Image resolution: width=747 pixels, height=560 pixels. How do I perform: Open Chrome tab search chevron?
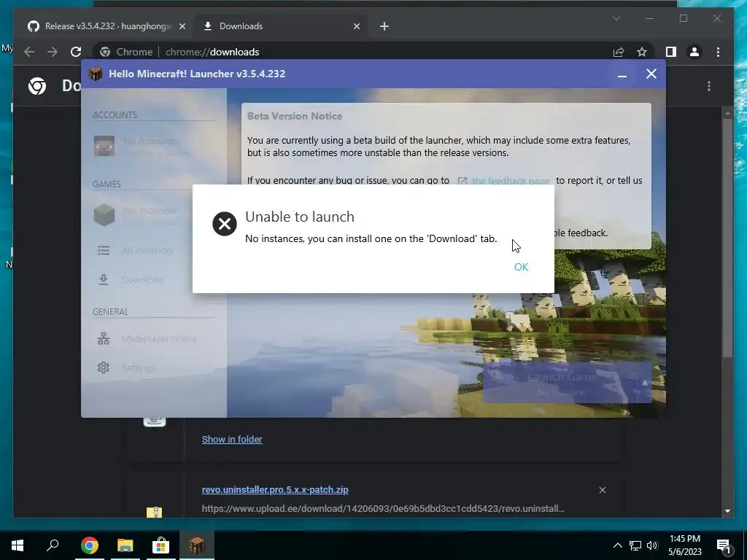point(616,19)
